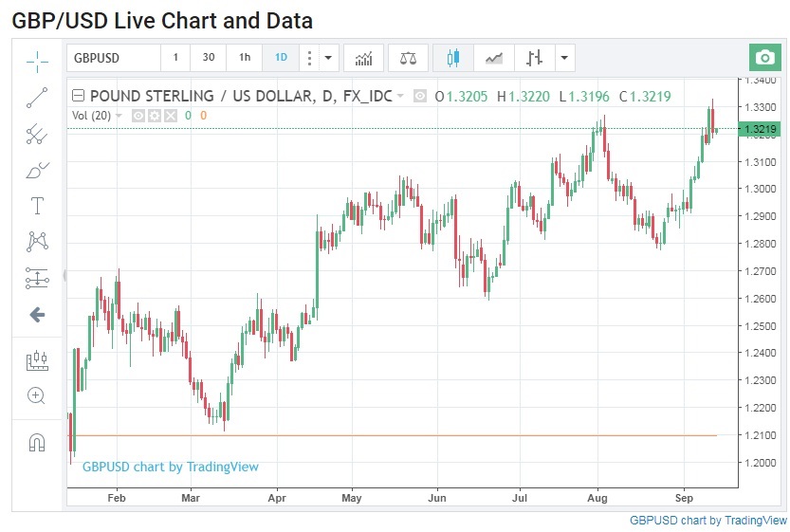
Task: Select the crosshair cursor tool
Action: click(37, 61)
